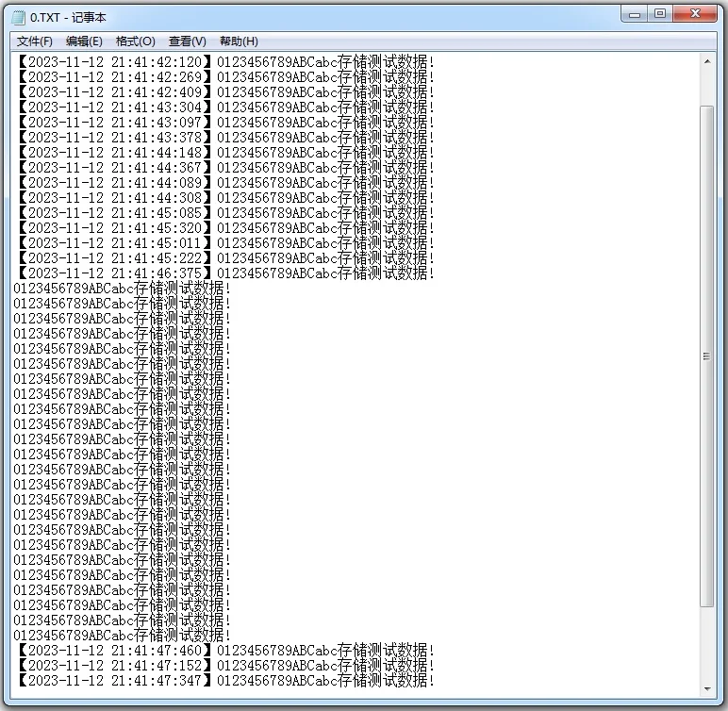Click the line with timestamp 21:41:47:152

(x=225, y=666)
